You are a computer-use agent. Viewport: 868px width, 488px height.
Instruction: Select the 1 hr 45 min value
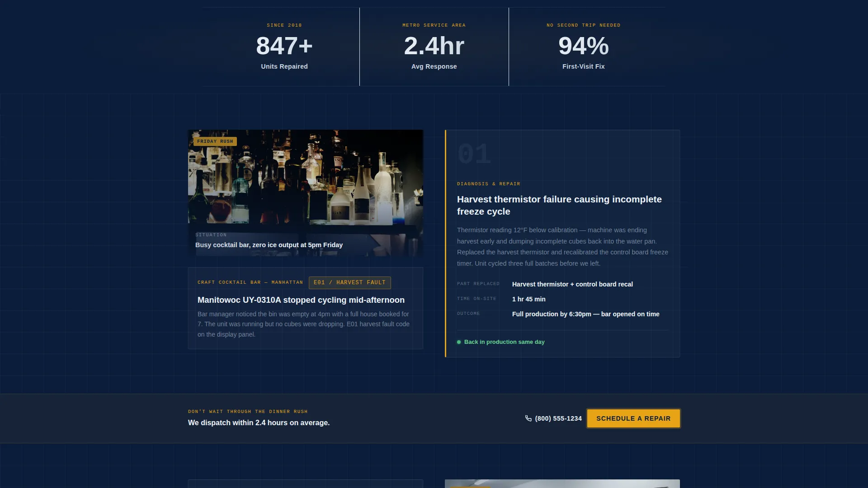(x=529, y=299)
